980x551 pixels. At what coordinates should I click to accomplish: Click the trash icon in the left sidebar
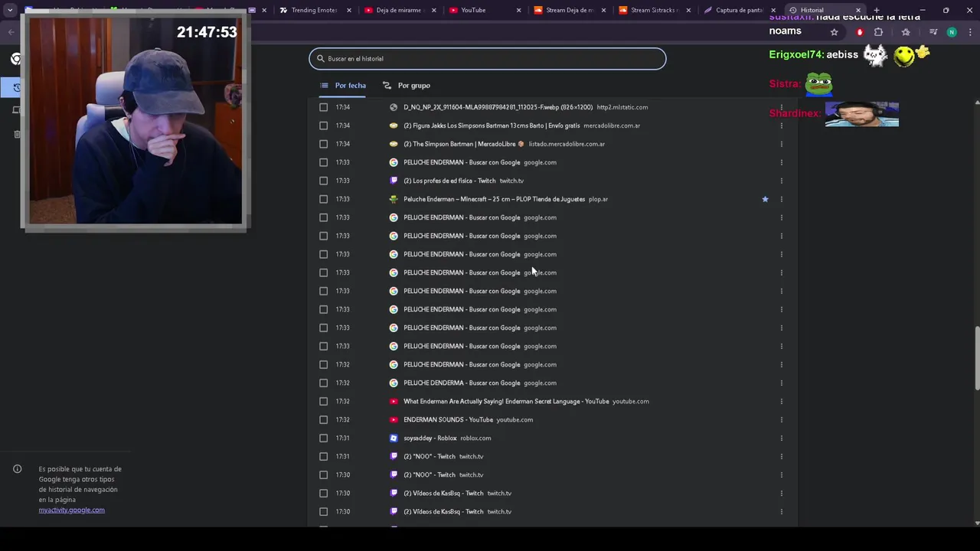17,135
